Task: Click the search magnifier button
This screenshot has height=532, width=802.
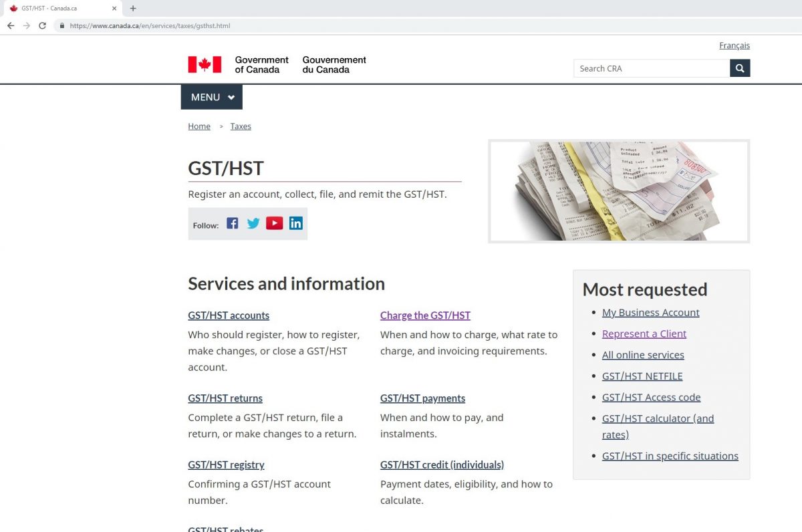Action: click(739, 68)
